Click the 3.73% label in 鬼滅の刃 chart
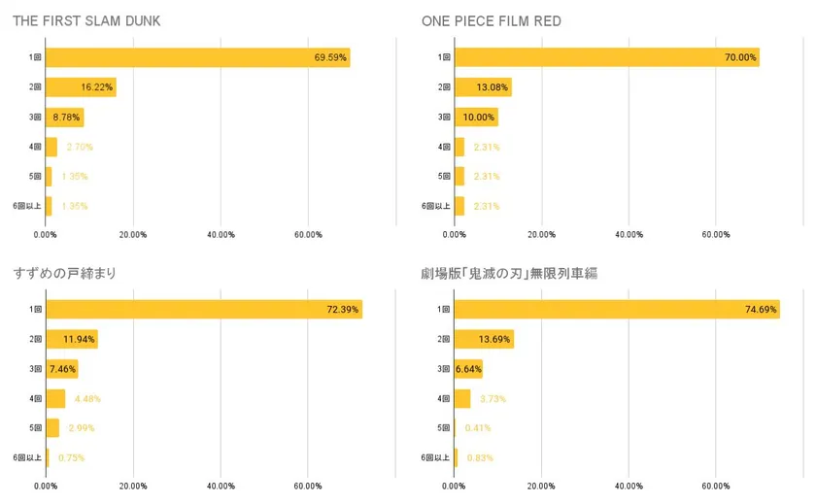The width and height of the screenshot is (816, 504). [493, 399]
